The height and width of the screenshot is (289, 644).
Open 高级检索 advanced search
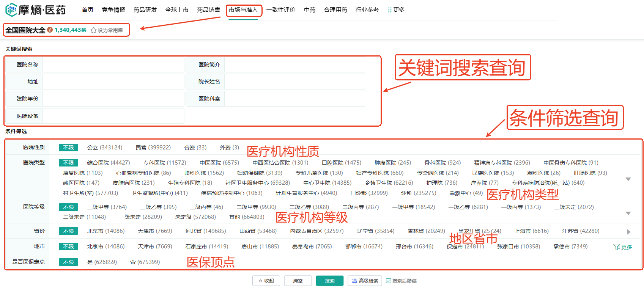coord(365,281)
